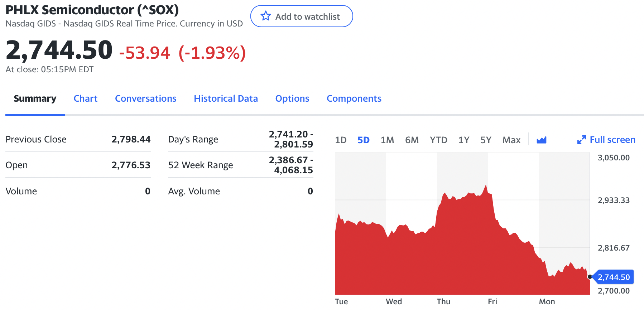
Task: Select the 5D chart range
Action: coord(364,140)
